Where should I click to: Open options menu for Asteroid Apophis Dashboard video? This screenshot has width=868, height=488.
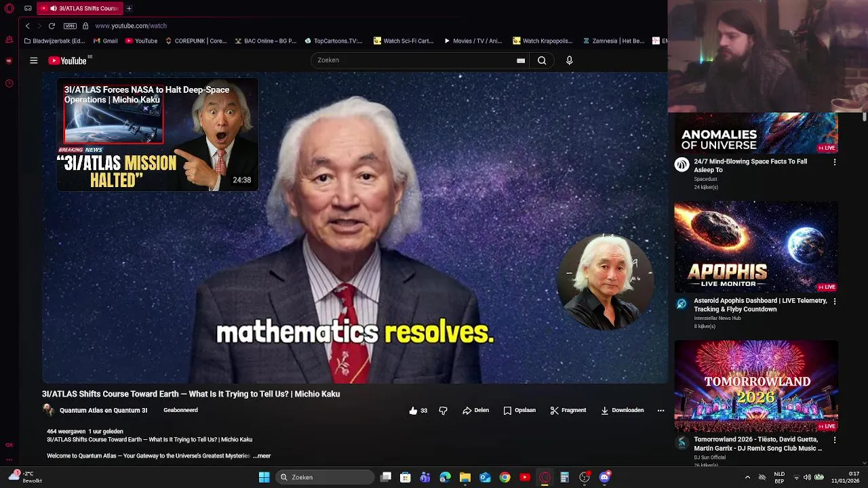click(x=835, y=301)
